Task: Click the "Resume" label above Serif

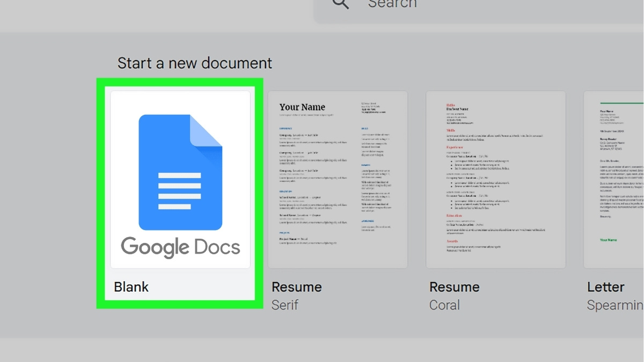Action: [297, 287]
